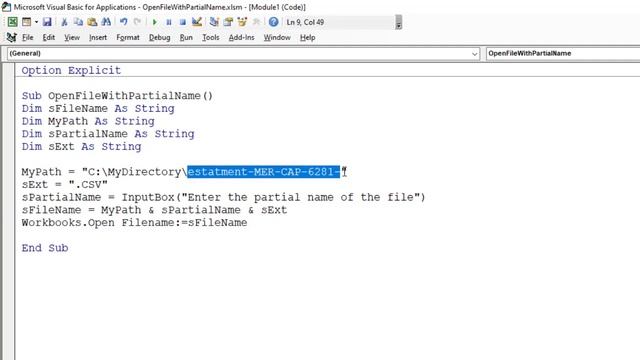
Task: Click the highlighted estatment-MER-CAP-6281- text
Action: [264, 172]
